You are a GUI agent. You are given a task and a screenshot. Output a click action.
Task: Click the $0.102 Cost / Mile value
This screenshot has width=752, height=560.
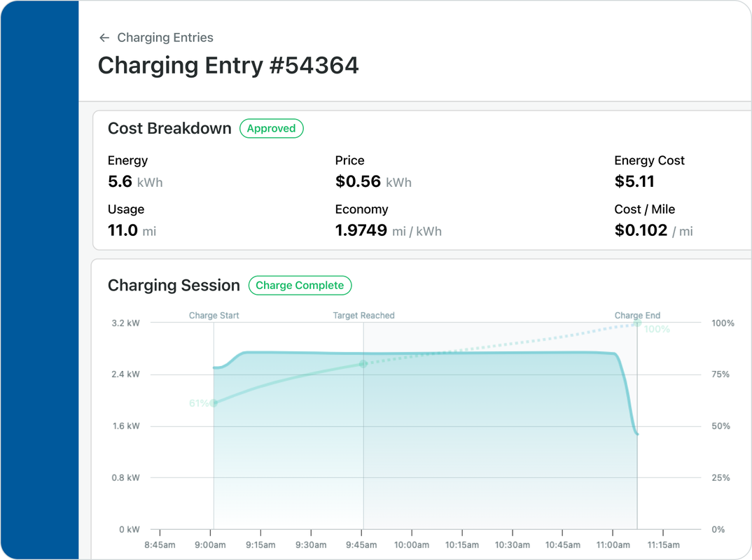tap(653, 230)
